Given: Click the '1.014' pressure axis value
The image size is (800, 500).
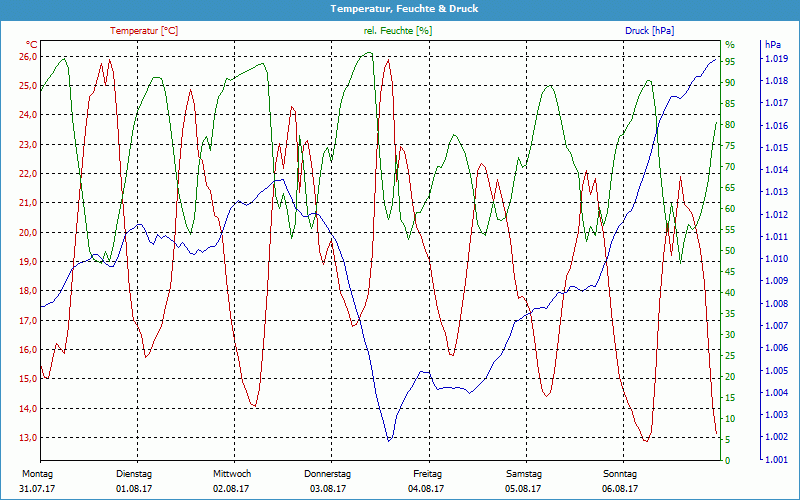Looking at the screenshot, I should pos(776,170).
